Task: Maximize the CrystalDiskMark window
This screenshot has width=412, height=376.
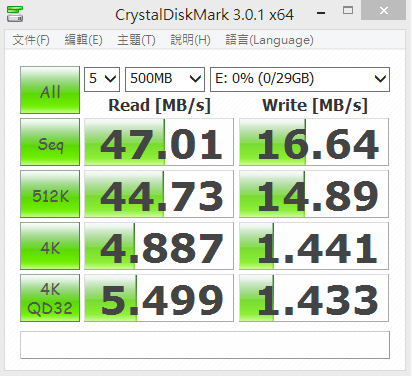Action: click(348, 11)
